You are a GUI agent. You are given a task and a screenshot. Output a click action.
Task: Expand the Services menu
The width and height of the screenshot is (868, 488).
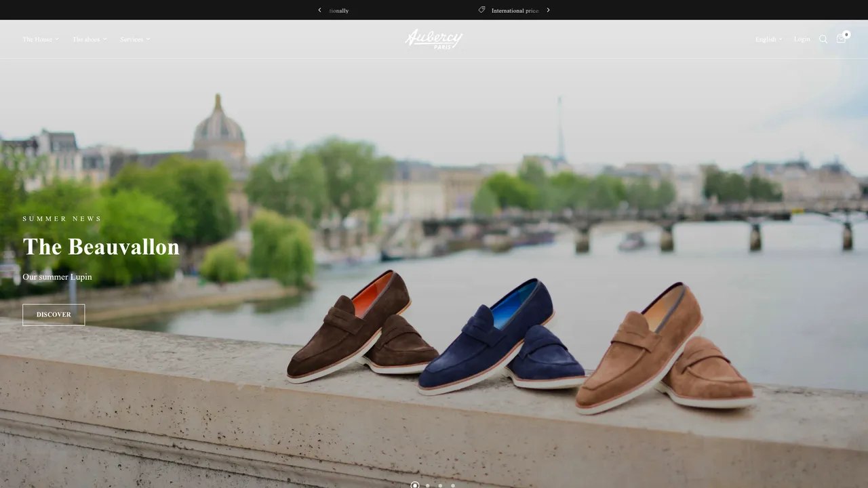pyautogui.click(x=135, y=39)
